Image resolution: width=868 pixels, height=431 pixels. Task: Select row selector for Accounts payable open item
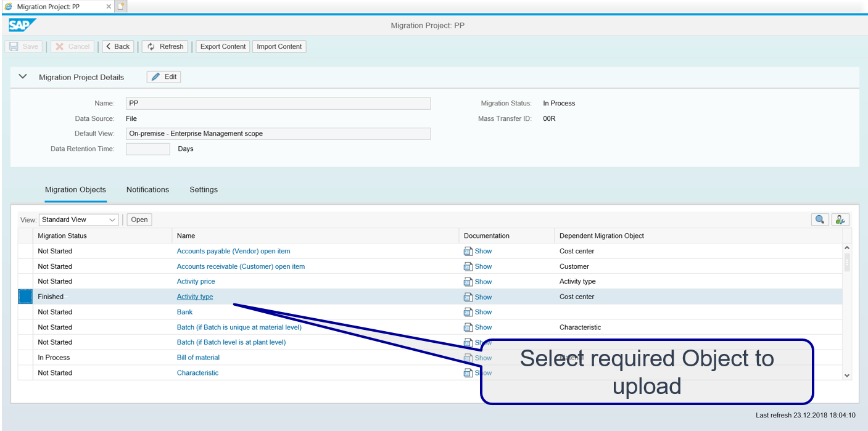pos(25,252)
